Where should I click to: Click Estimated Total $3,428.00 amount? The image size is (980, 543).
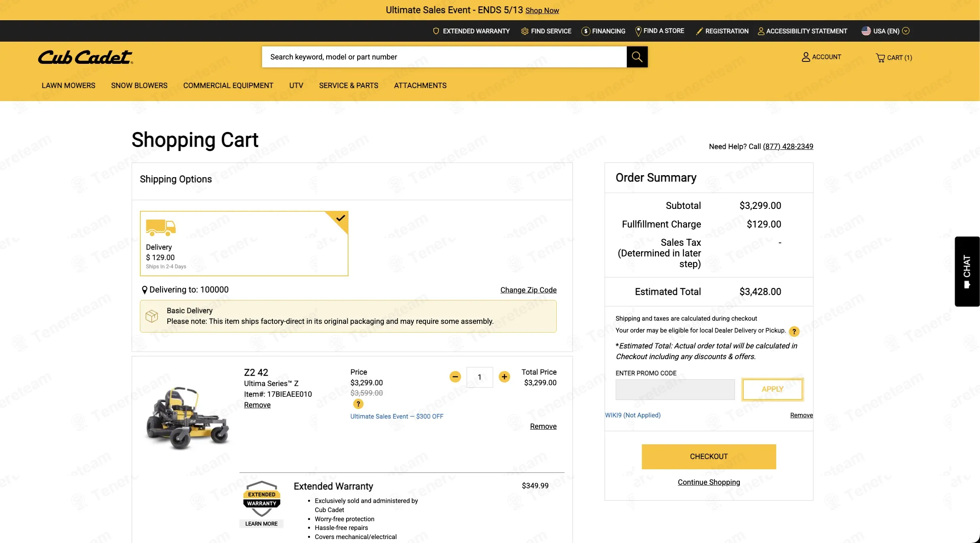tap(760, 292)
